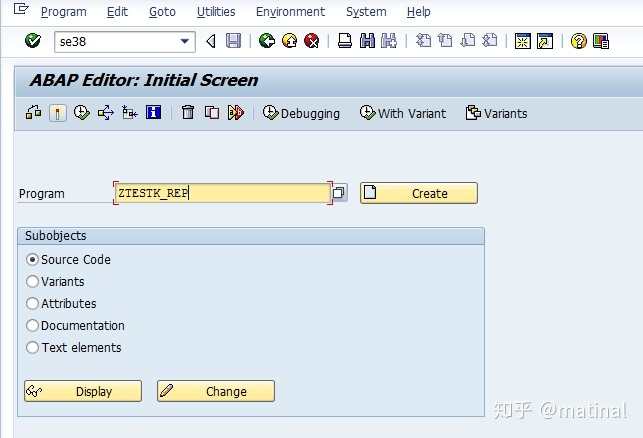Image resolution: width=643 pixels, height=438 pixels.
Task: Click the Delete trash can icon
Action: pyautogui.click(x=188, y=112)
